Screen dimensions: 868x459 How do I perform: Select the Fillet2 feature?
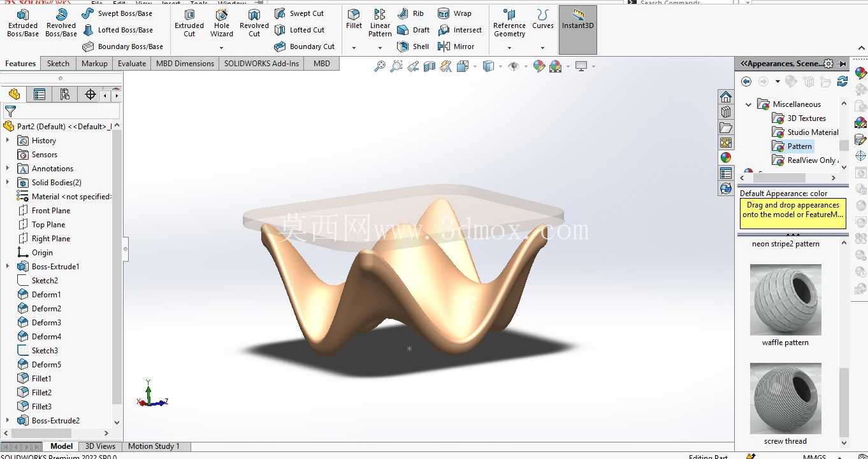[35, 393]
